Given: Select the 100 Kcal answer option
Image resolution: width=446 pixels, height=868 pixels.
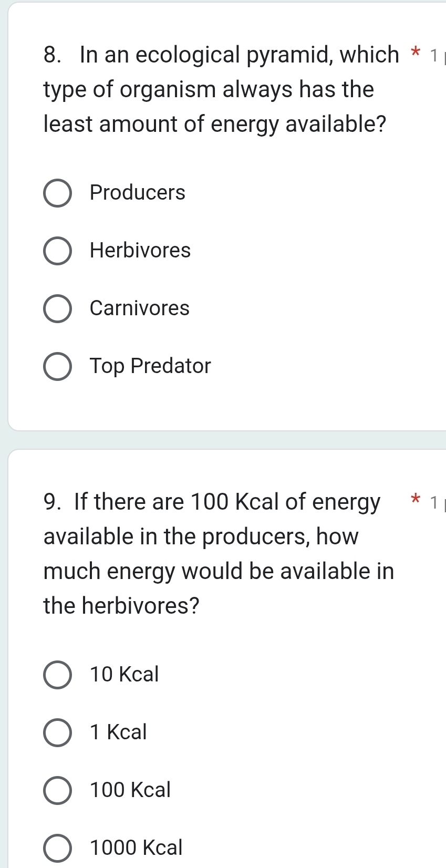Looking at the screenshot, I should (x=57, y=791).
